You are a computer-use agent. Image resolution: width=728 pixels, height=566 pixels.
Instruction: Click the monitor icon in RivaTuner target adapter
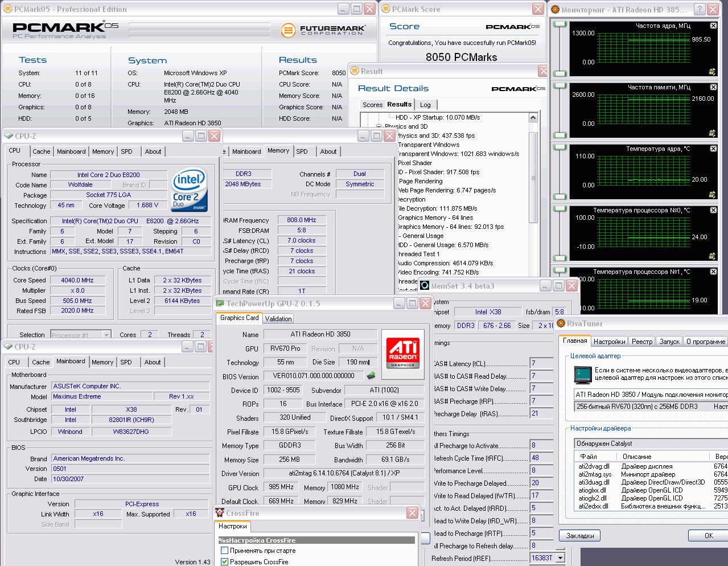[x=582, y=375]
